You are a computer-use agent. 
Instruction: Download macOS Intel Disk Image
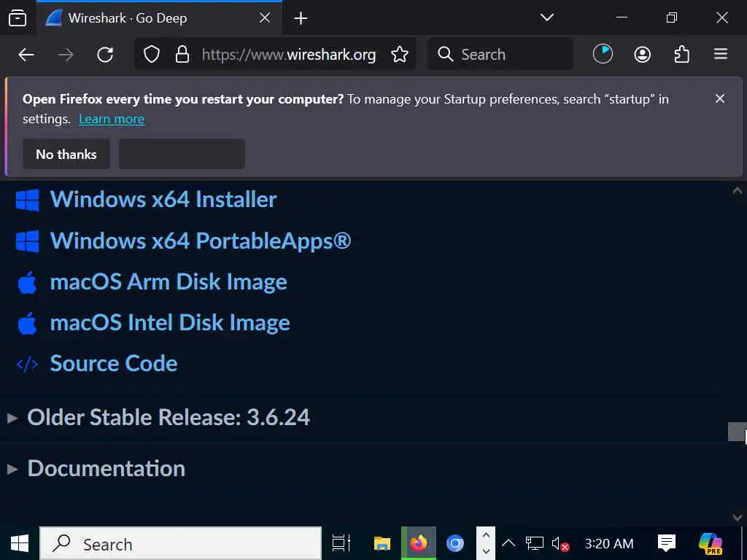pyautogui.click(x=170, y=322)
